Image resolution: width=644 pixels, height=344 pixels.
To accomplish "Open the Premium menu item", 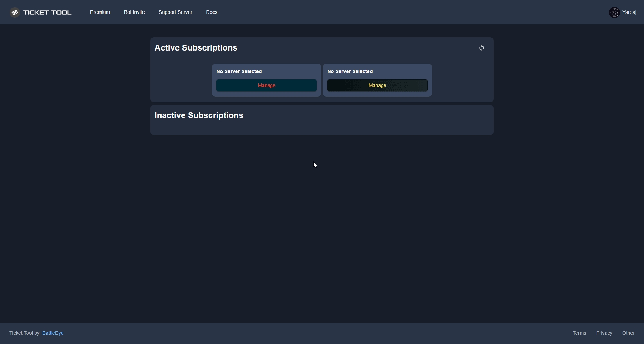I will pyautogui.click(x=100, y=12).
